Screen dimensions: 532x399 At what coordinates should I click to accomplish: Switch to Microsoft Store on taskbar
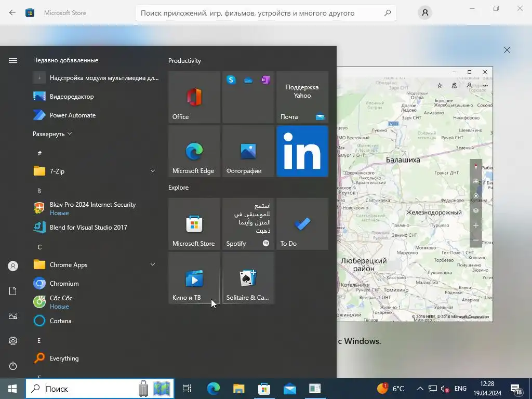pyautogui.click(x=264, y=389)
